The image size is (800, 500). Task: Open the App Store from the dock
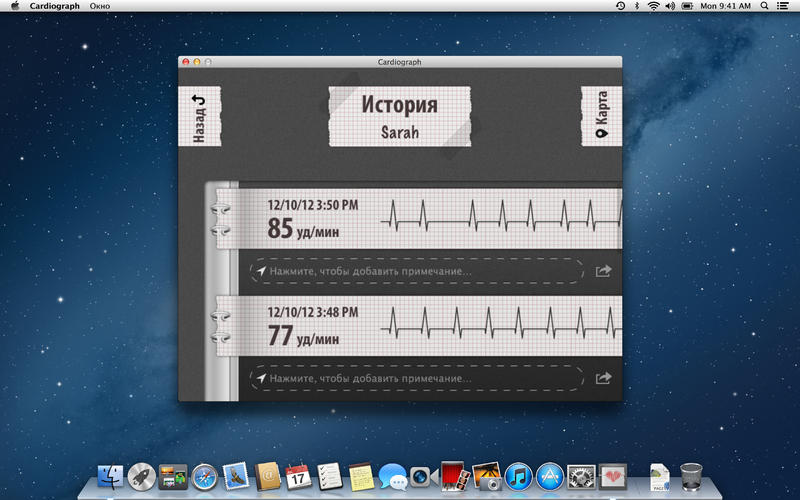[550, 477]
